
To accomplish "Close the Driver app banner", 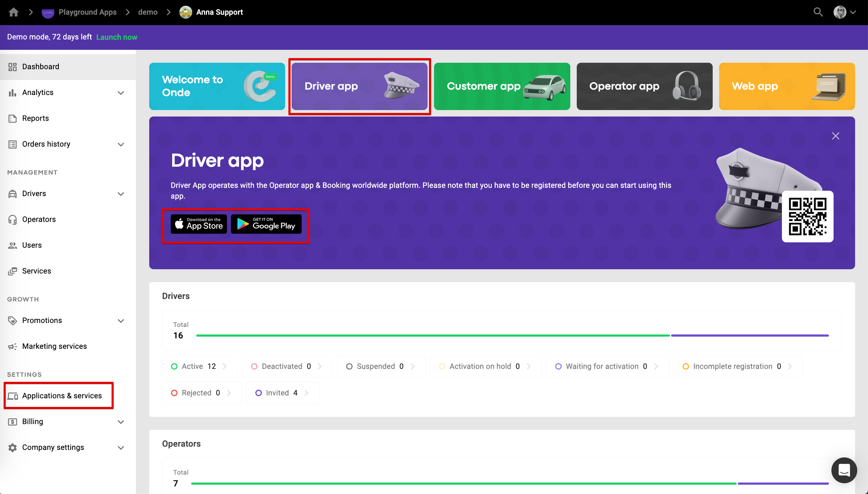I will point(835,136).
